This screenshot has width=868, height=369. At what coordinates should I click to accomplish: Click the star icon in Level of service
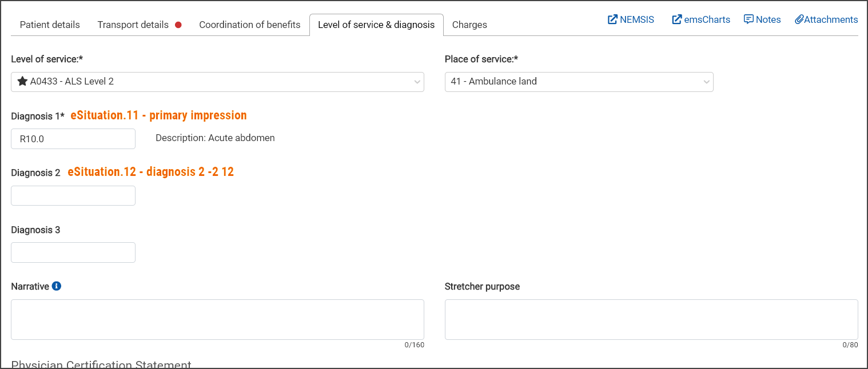tap(22, 81)
